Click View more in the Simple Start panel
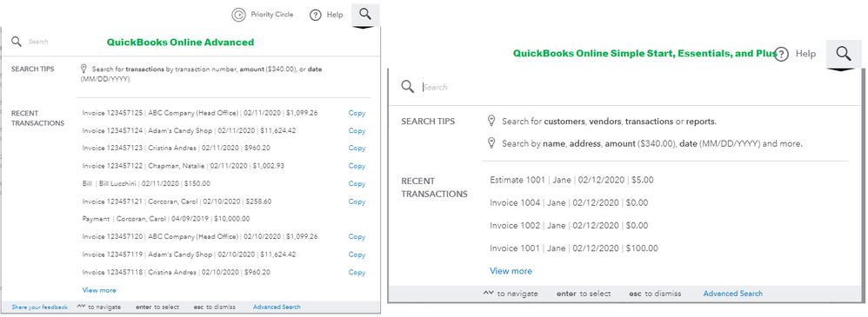 pyautogui.click(x=511, y=271)
